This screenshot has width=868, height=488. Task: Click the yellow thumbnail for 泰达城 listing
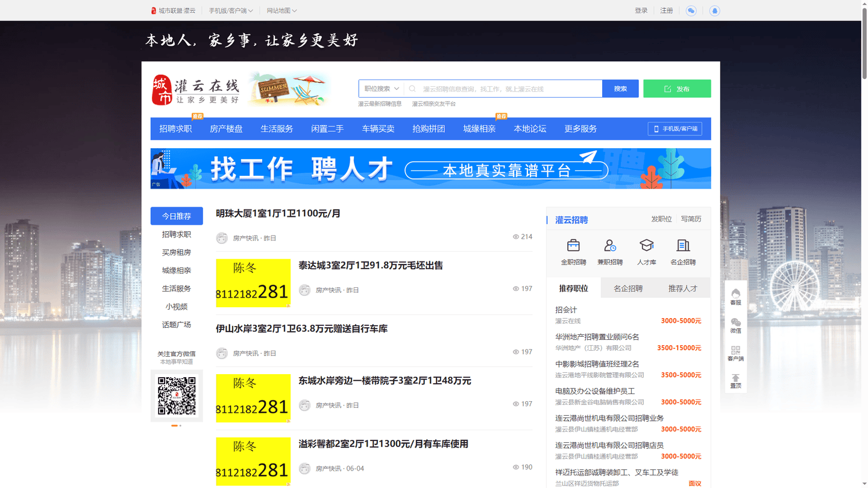tap(253, 283)
